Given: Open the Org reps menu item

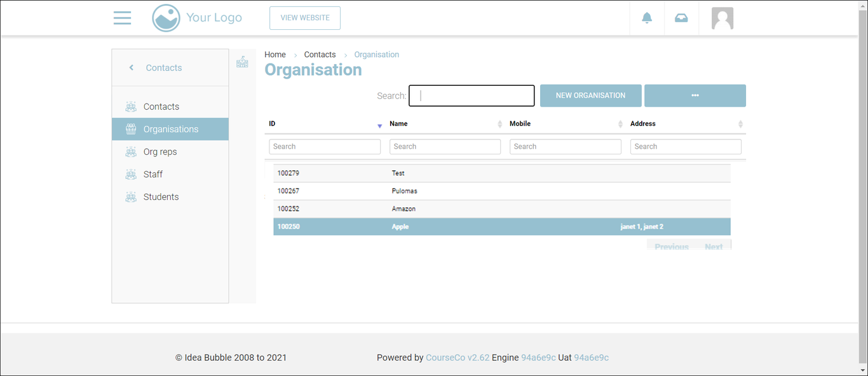Looking at the screenshot, I should tap(160, 152).
